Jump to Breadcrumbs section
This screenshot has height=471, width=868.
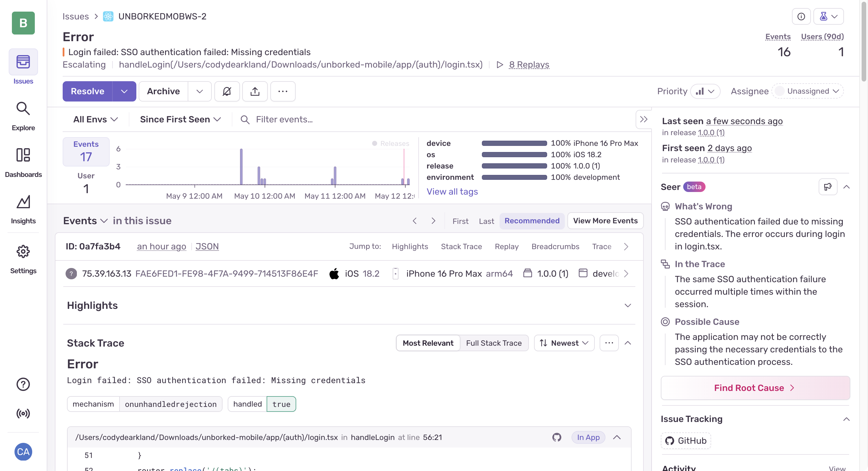tap(555, 246)
